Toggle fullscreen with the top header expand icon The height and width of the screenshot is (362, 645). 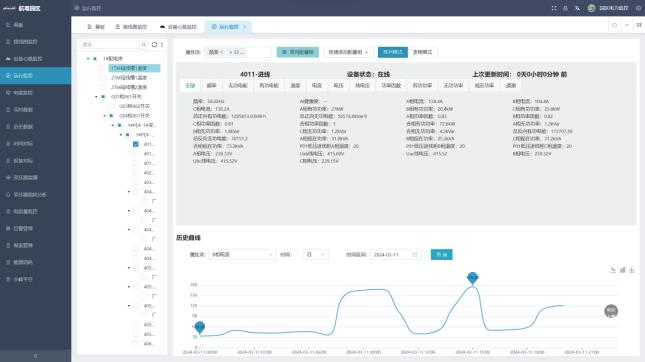554,8
